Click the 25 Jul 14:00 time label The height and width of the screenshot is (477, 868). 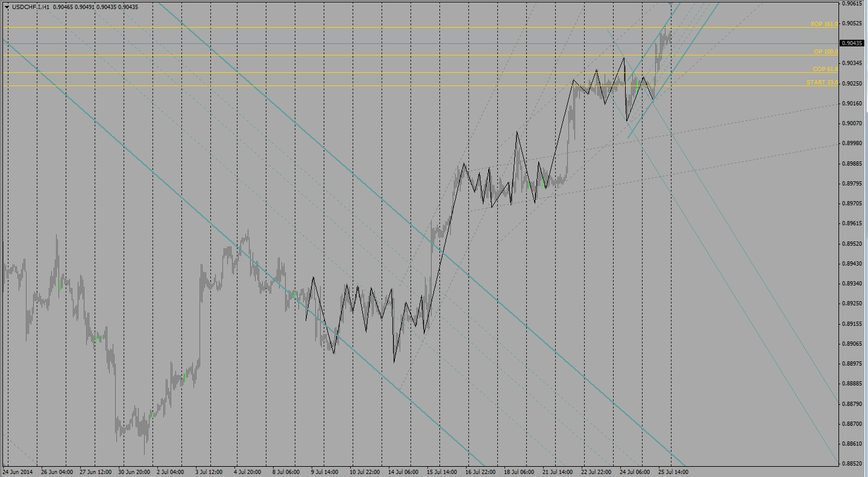point(673,472)
